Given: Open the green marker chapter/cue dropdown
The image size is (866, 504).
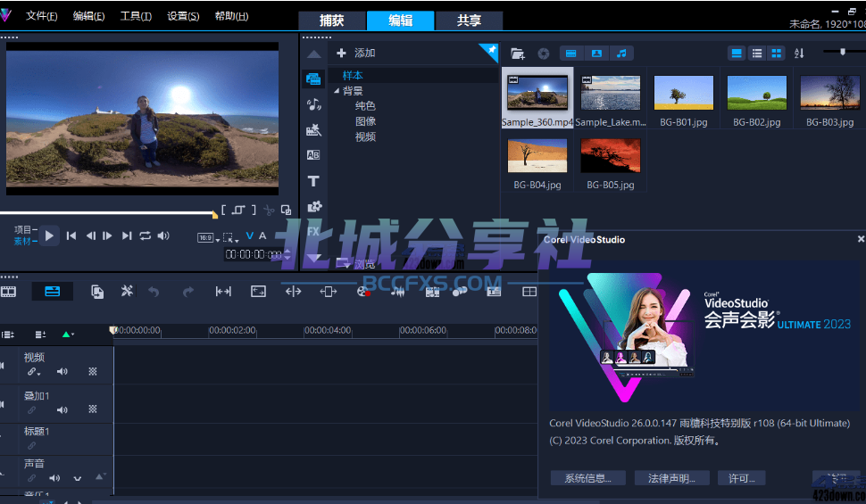Looking at the screenshot, I should (x=68, y=335).
